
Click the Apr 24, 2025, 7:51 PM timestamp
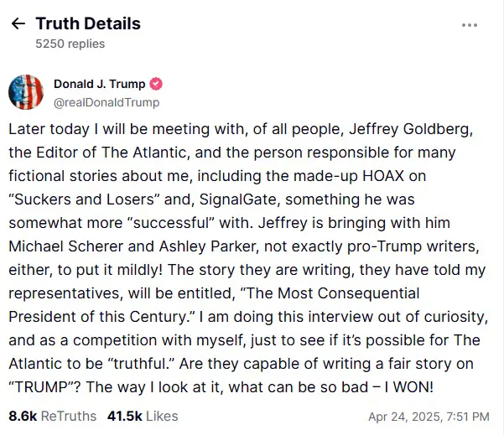tap(429, 417)
